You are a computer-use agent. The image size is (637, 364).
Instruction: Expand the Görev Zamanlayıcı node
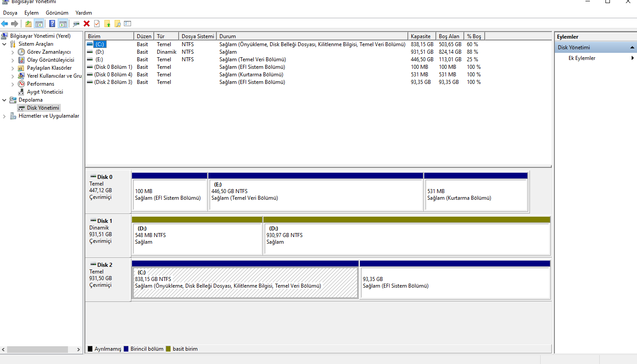tap(13, 52)
